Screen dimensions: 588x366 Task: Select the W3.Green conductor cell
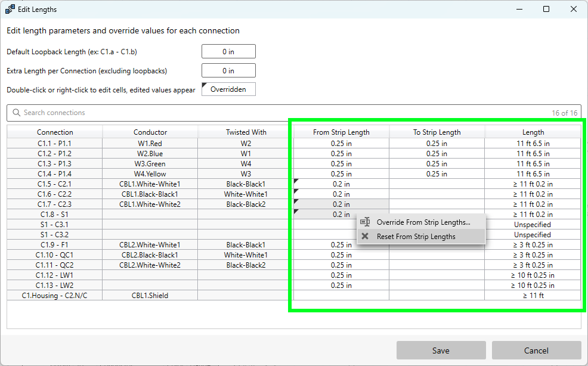coord(150,163)
